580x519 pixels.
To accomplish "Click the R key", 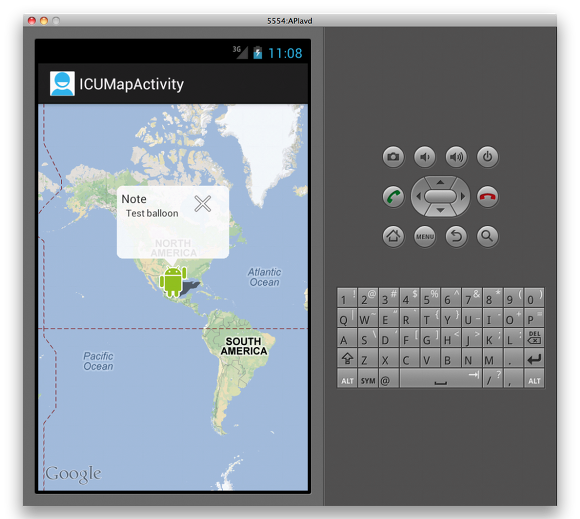I will pos(409,317).
